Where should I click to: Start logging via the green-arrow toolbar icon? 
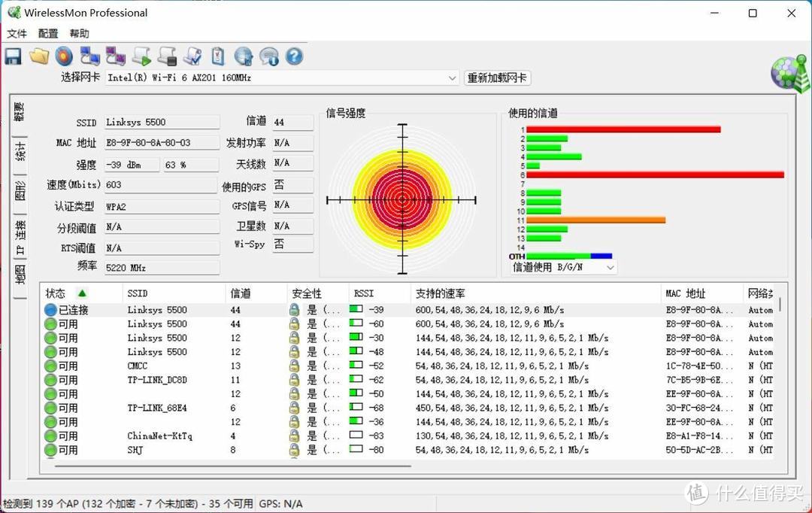pos(141,56)
